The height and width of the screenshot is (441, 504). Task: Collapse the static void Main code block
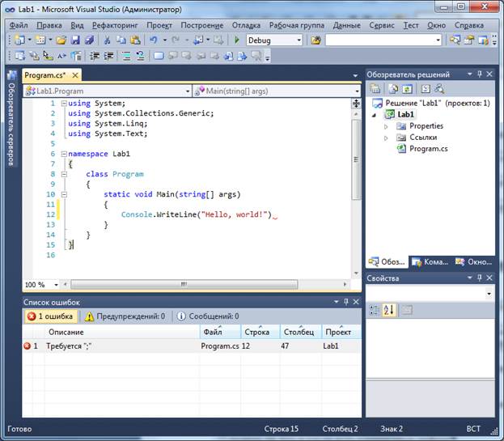(64, 194)
